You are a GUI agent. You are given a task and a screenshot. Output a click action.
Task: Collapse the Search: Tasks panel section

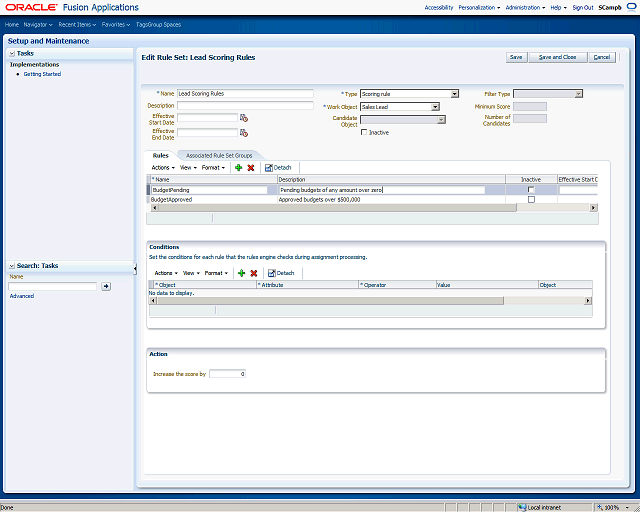12,266
